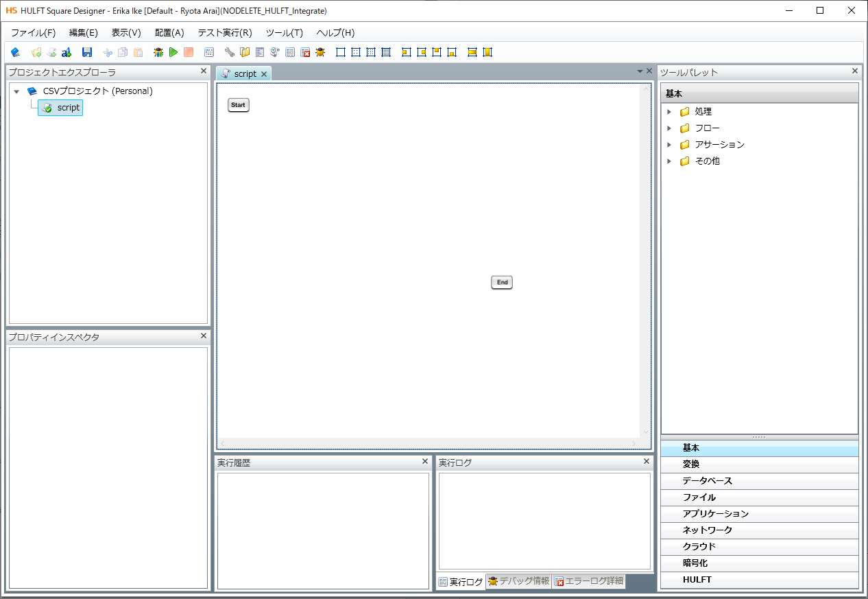
Task: Select script in the project explorer
Action: point(68,108)
